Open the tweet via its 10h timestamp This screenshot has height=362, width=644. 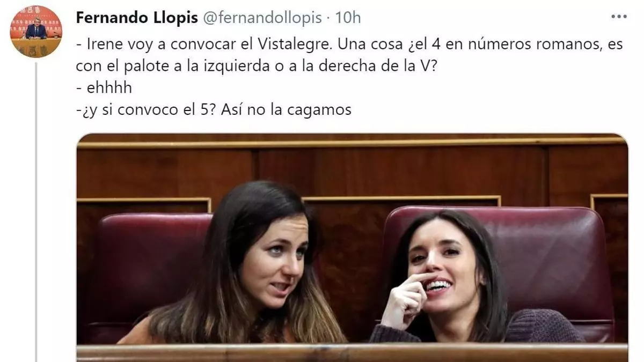(x=348, y=18)
